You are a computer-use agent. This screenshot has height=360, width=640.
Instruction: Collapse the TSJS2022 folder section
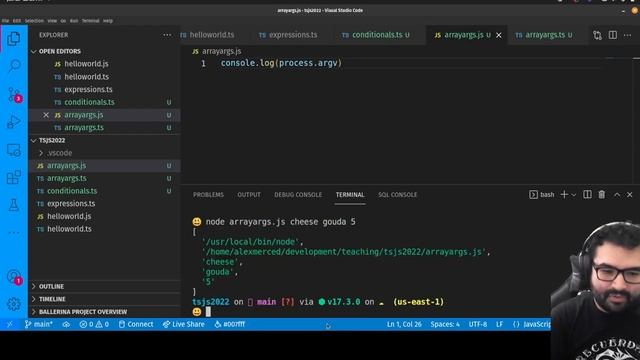52,140
